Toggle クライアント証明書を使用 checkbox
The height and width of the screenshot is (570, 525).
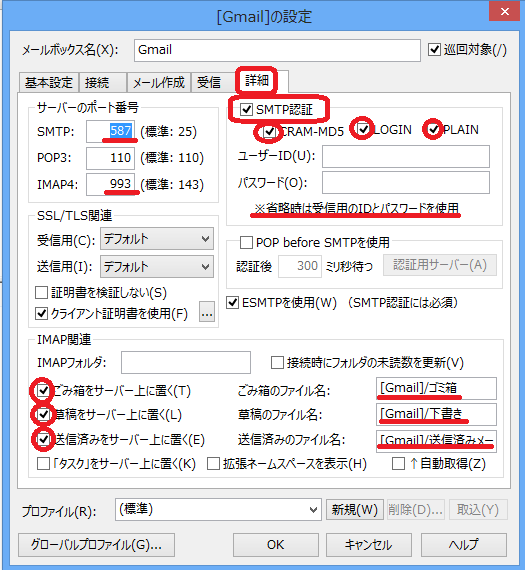pos(41,313)
